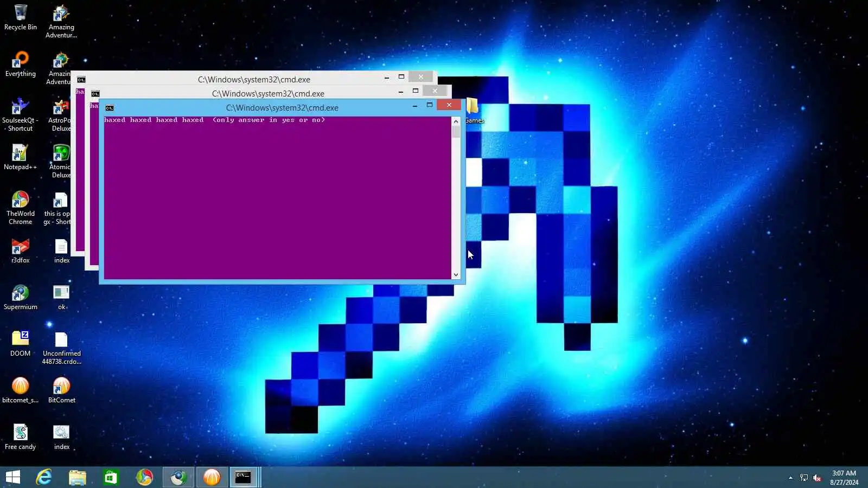Image resolution: width=868 pixels, height=488 pixels.
Task: Open the Windows Start button
Action: tap(13, 477)
